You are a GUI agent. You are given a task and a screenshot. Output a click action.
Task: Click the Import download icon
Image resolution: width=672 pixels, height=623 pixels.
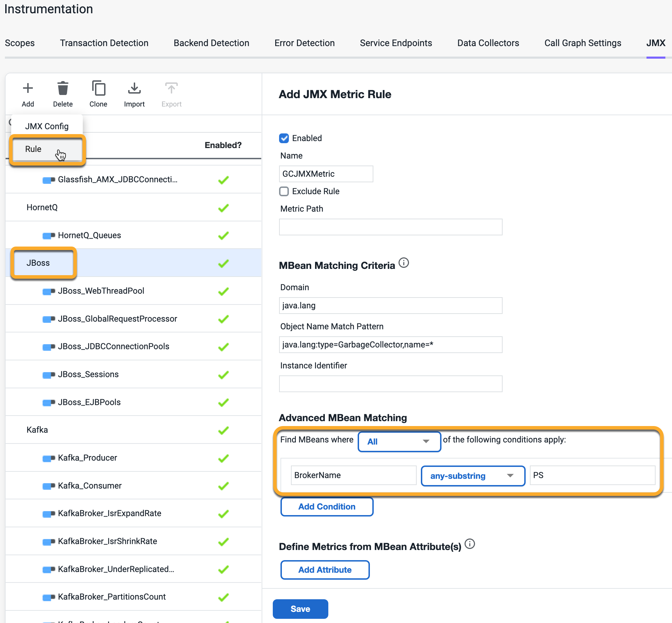click(x=134, y=88)
